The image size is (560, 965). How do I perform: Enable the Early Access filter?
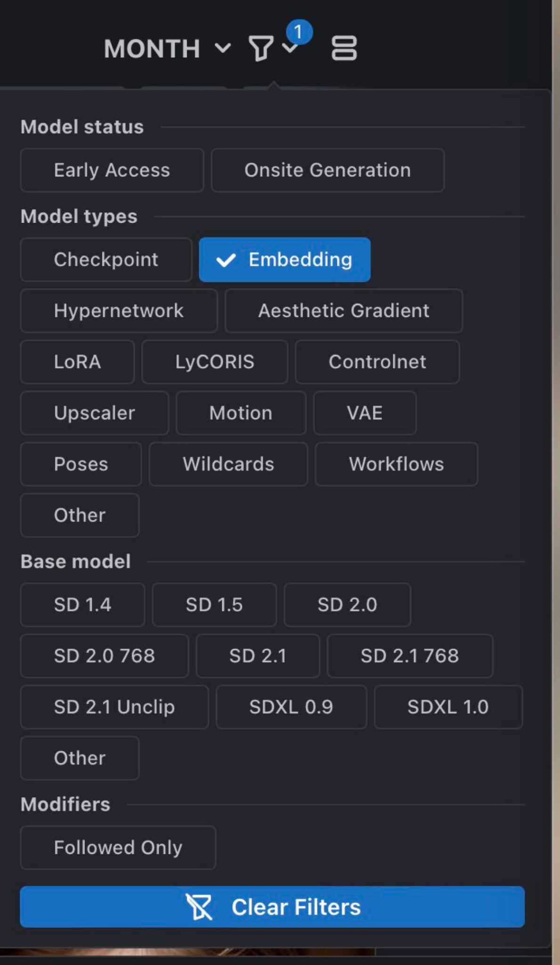[x=112, y=170]
